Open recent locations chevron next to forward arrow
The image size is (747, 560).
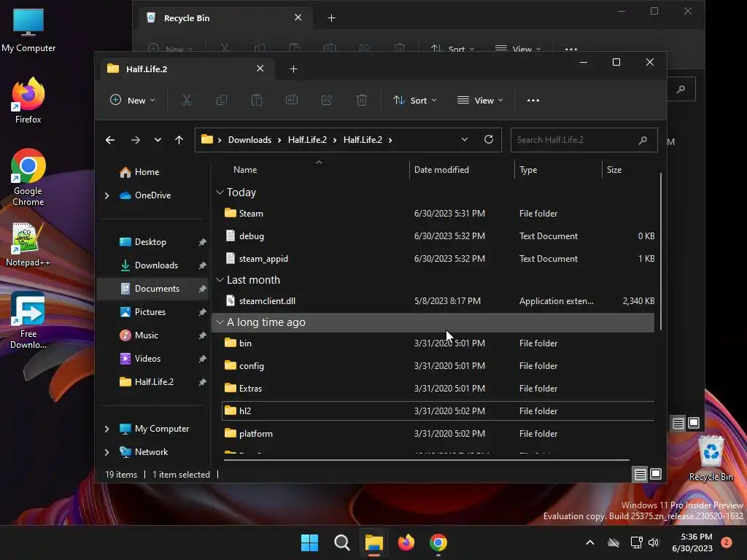point(158,140)
